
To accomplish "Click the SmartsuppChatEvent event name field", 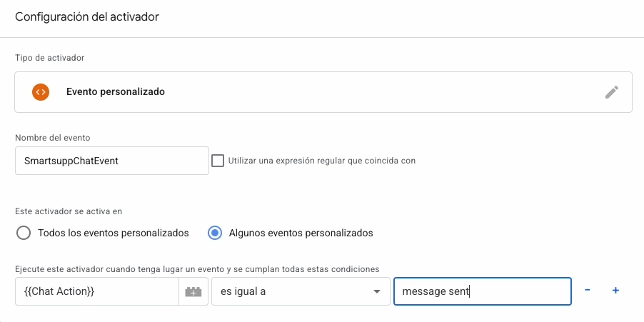I will (x=111, y=161).
